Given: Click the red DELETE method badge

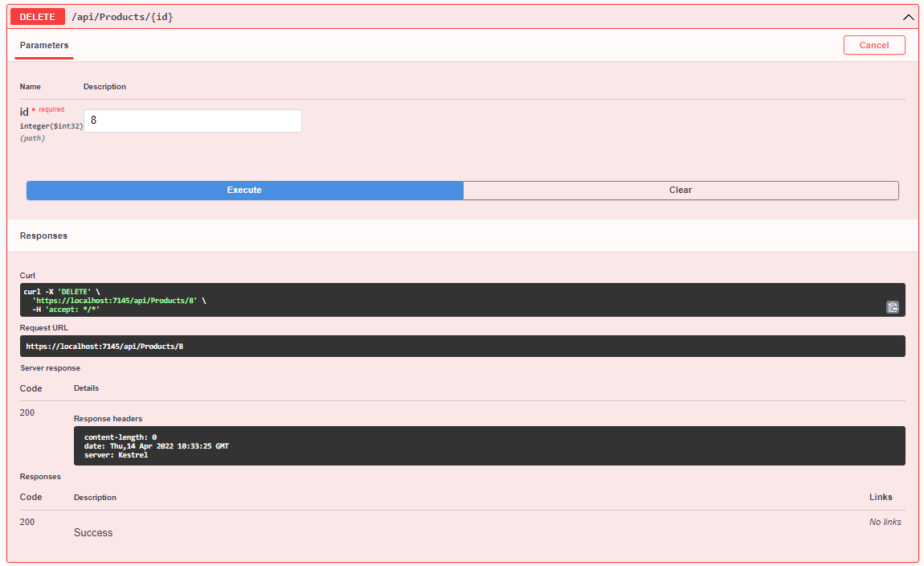Looking at the screenshot, I should (x=37, y=17).
